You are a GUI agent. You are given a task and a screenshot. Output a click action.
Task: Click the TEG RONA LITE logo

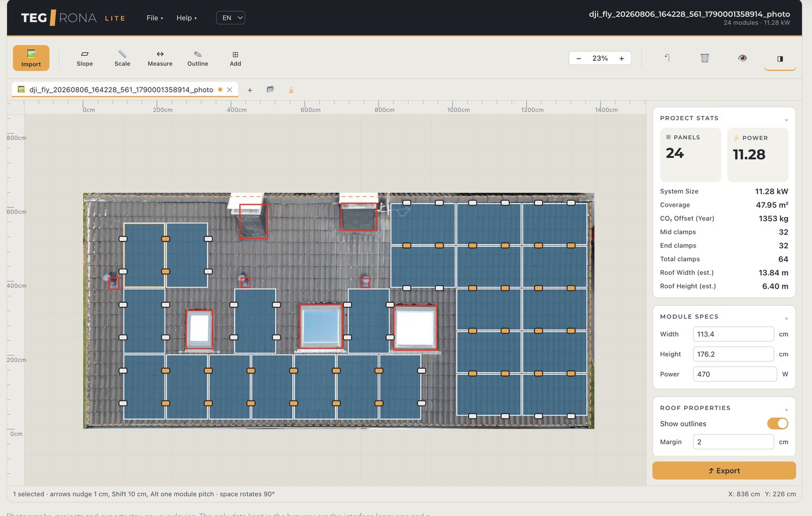tap(73, 18)
